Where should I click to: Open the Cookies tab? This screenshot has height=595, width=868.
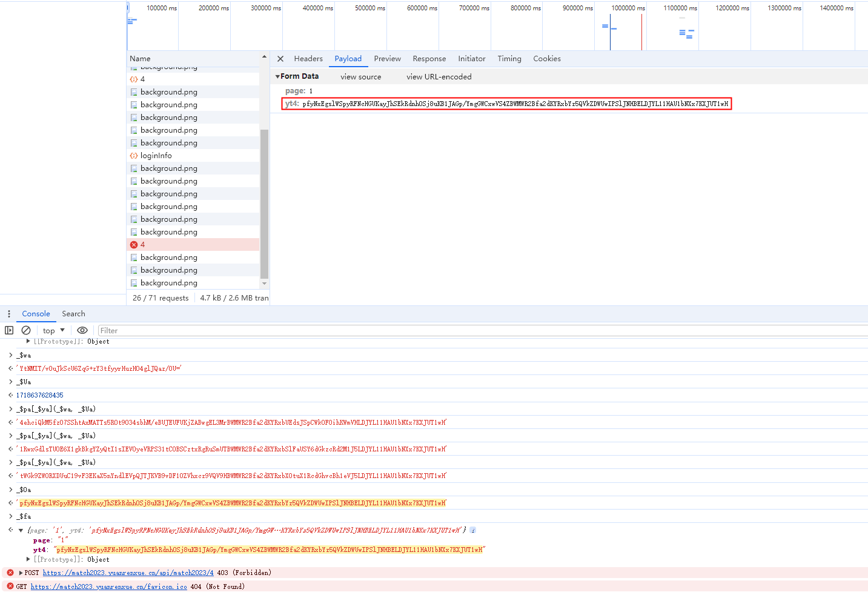547,59
